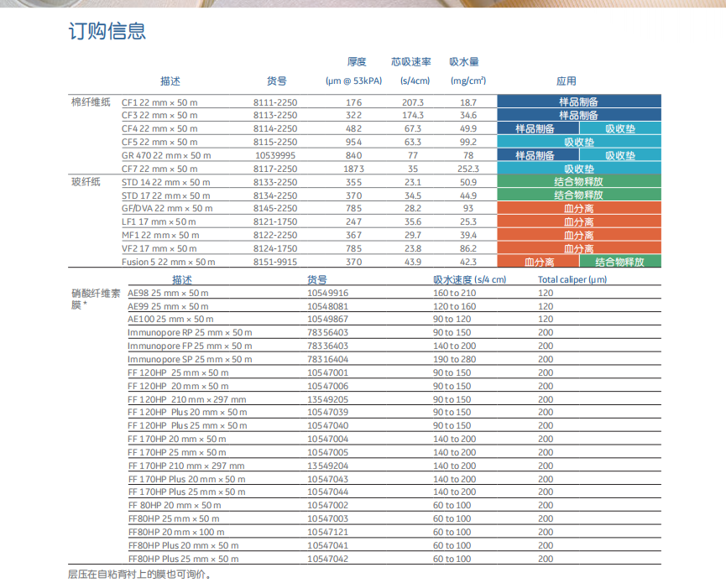Select the 样品制备 cell for CF1
The image size is (726, 588).
pos(579,101)
